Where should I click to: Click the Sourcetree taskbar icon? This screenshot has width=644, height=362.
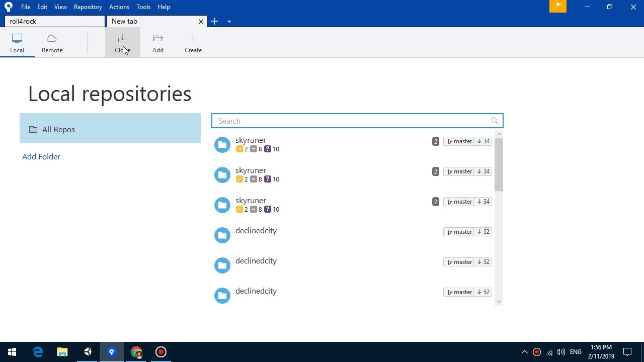pyautogui.click(x=112, y=352)
